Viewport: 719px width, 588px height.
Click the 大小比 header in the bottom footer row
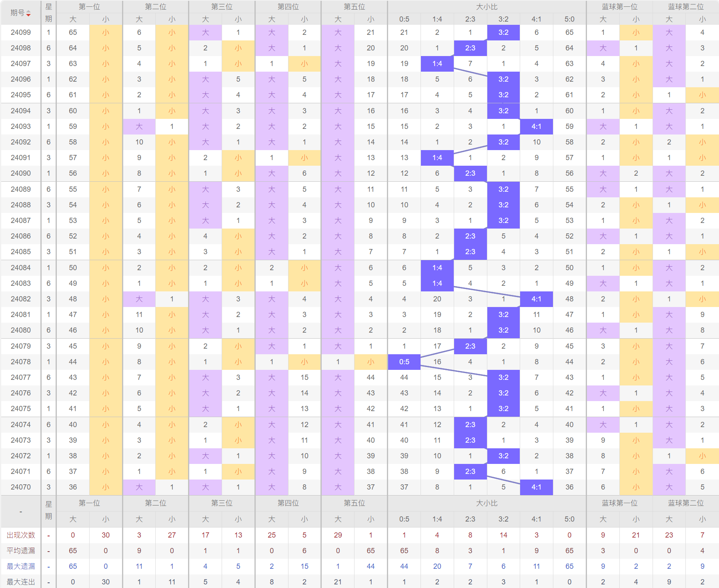pyautogui.click(x=487, y=503)
